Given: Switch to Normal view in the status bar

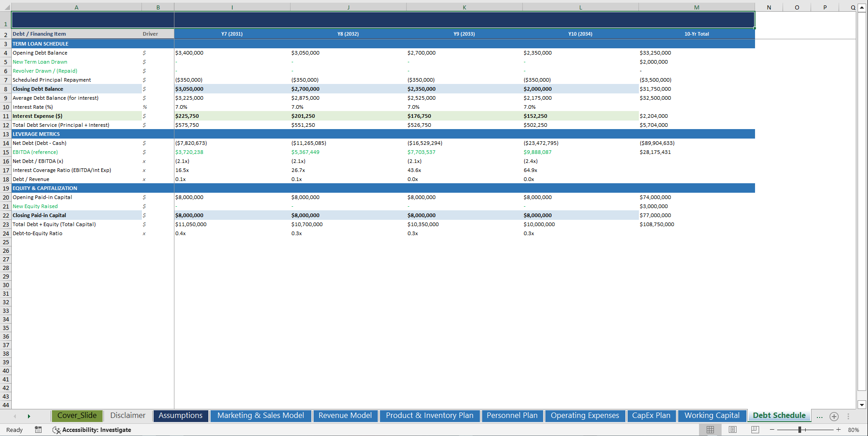Looking at the screenshot, I should point(710,430).
